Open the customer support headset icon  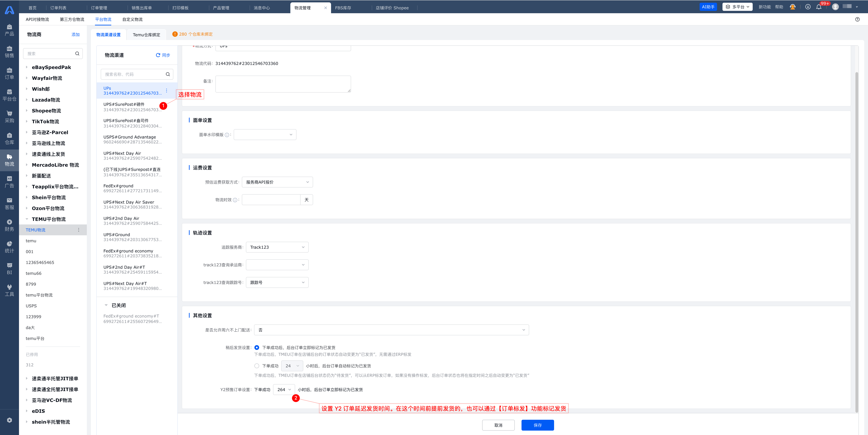tap(793, 7)
